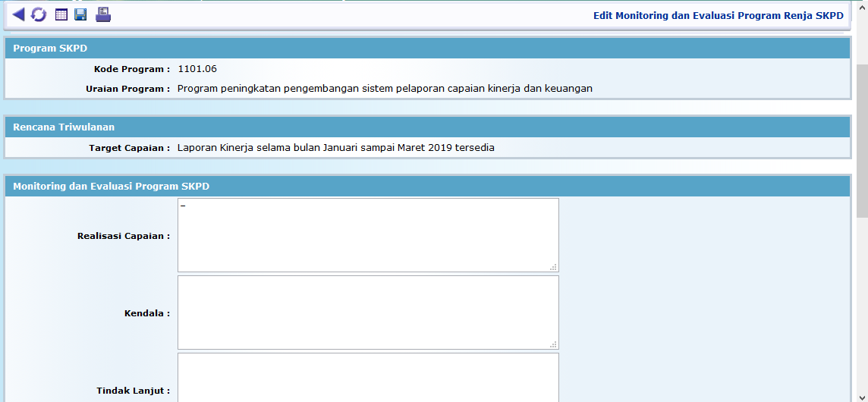This screenshot has height=402, width=868.
Task: Click the Realisasi Capaian resize handle
Action: [x=553, y=267]
